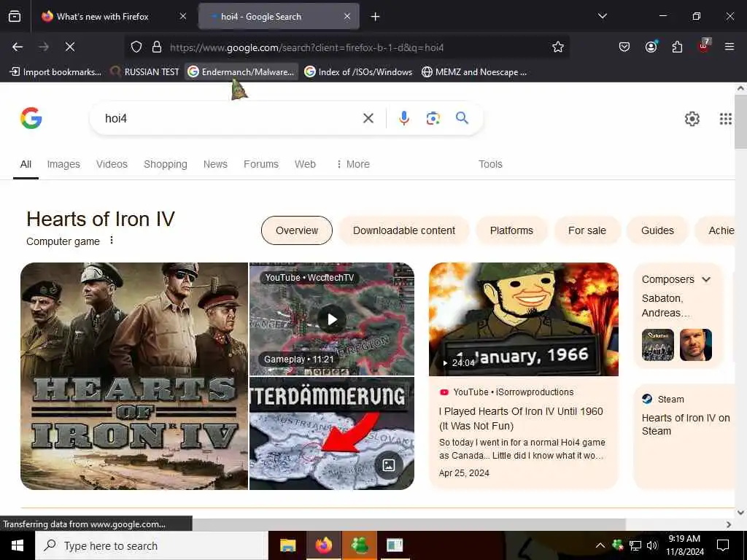
Task: Switch to Shopping results tab
Action: pyautogui.click(x=166, y=164)
